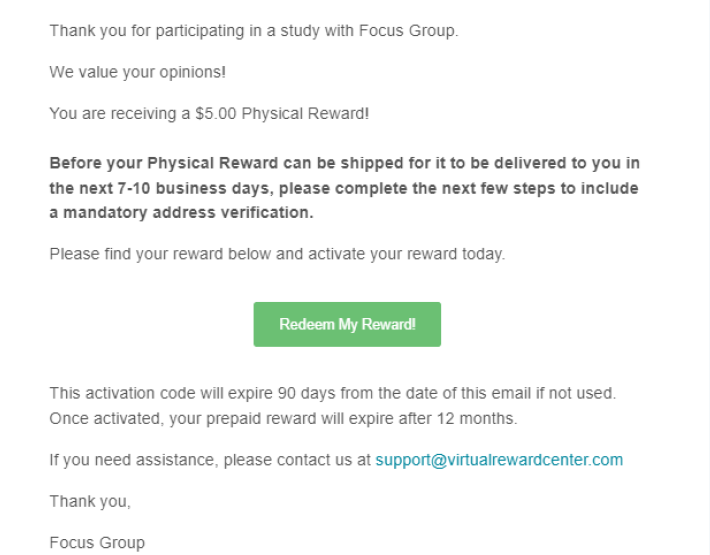The image size is (710, 555).
Task: Click the Redeem My Reward! button
Action: (347, 324)
